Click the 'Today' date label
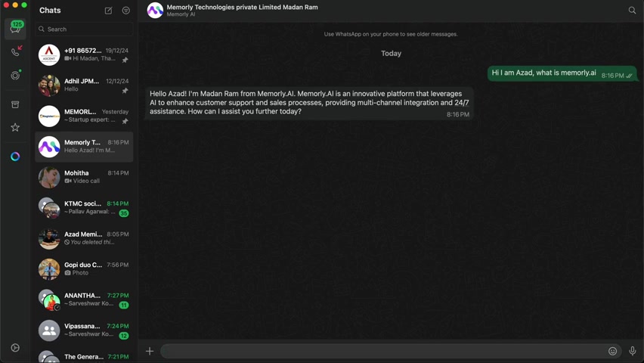This screenshot has width=644, height=363. pyautogui.click(x=391, y=54)
